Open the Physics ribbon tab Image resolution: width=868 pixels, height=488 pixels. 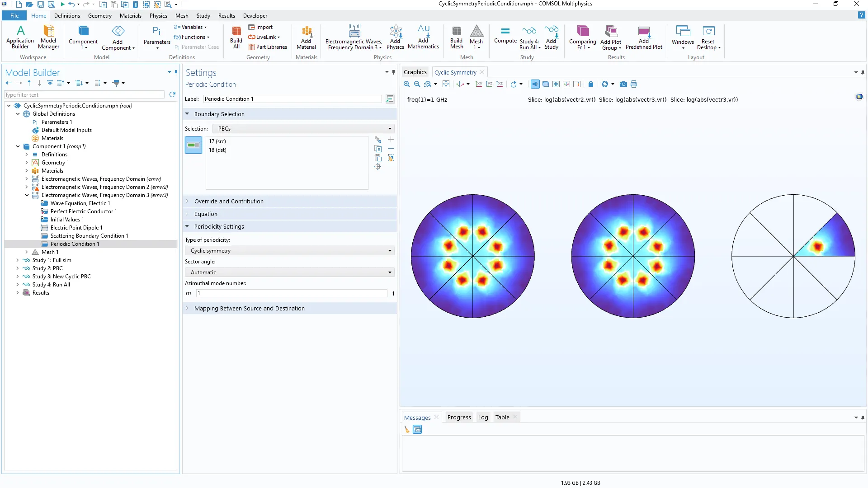(158, 15)
